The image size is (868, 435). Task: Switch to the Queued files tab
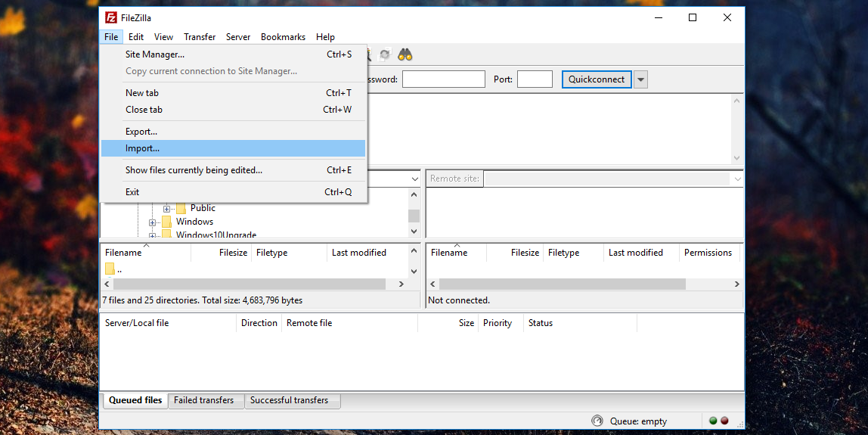click(135, 400)
